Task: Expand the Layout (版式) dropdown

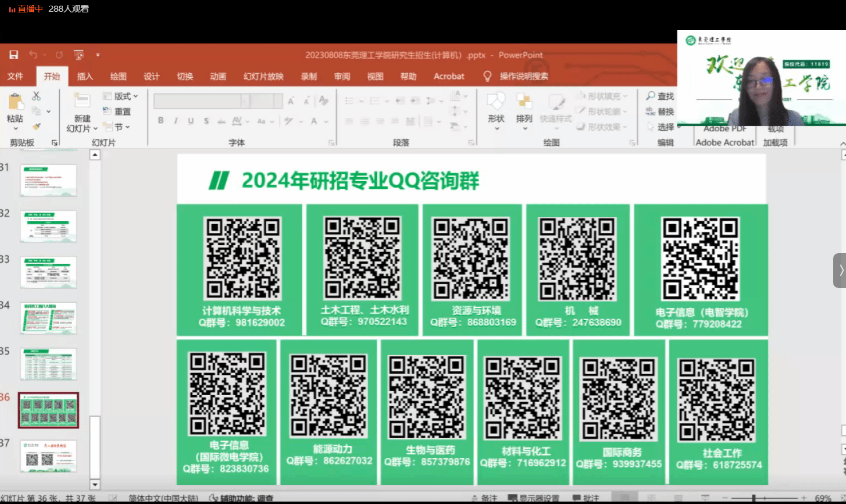Action: [x=121, y=96]
